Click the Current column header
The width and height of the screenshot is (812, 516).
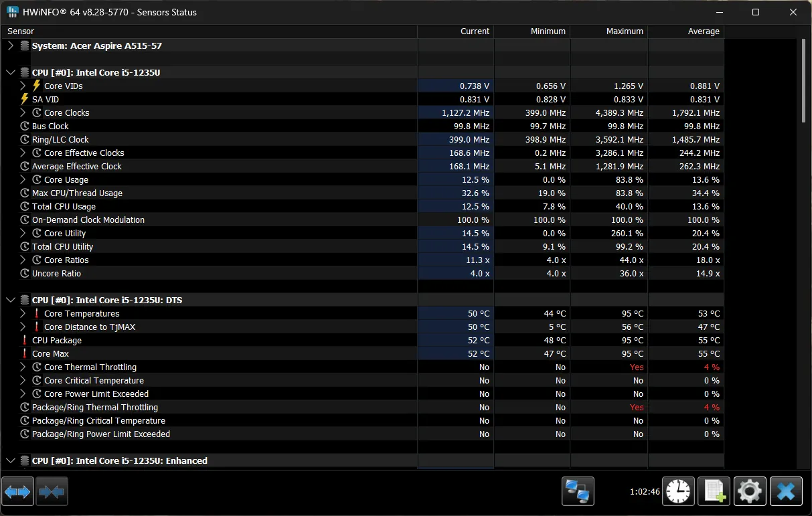(x=456, y=31)
